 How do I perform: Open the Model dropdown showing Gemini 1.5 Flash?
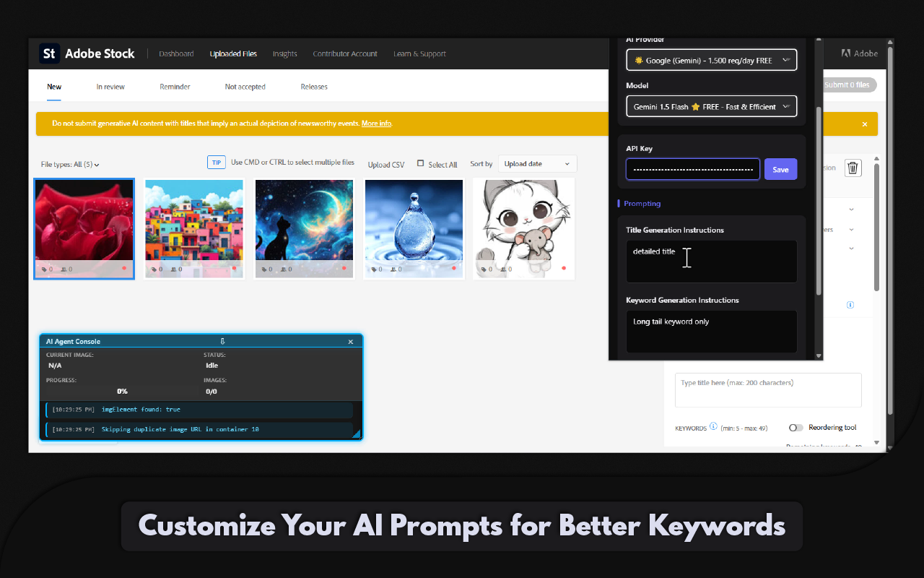(712, 106)
